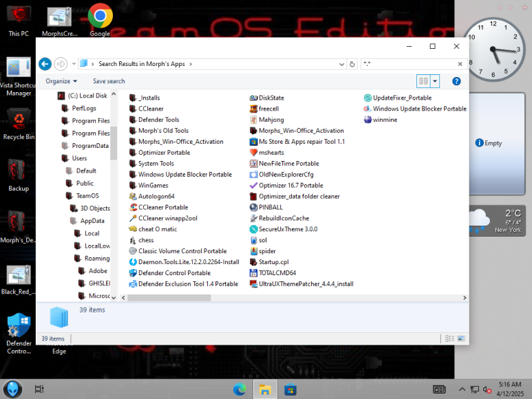Select the SecureUxTheme 3.0.0 icon

coord(253,229)
